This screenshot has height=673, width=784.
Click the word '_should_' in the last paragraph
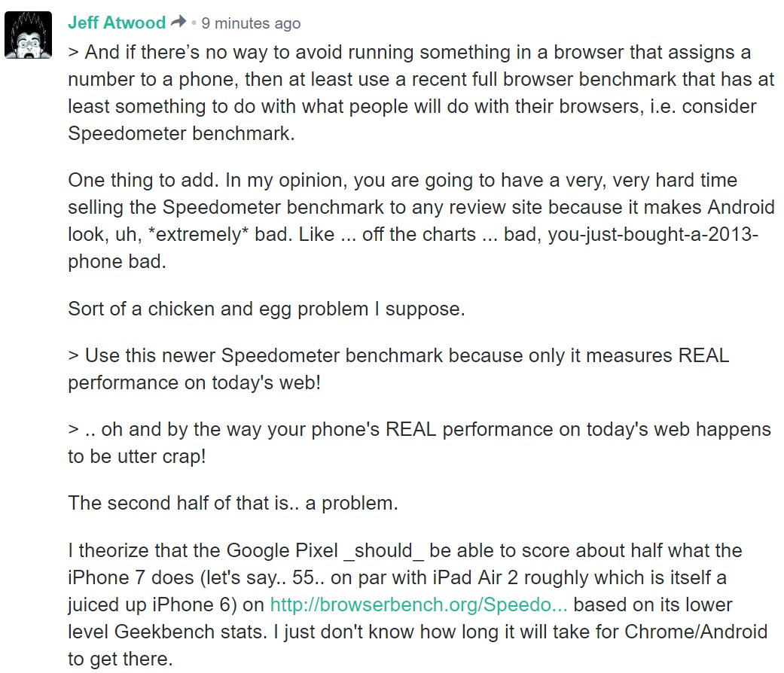point(383,550)
